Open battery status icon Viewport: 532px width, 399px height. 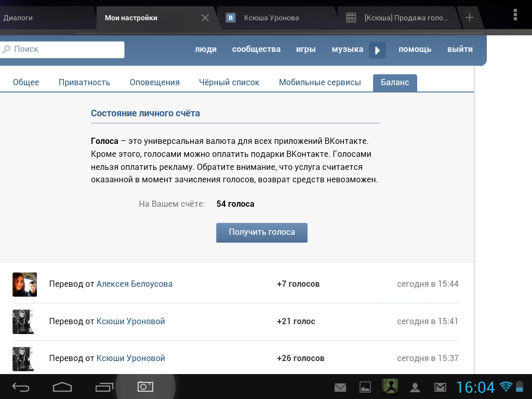click(x=520, y=387)
